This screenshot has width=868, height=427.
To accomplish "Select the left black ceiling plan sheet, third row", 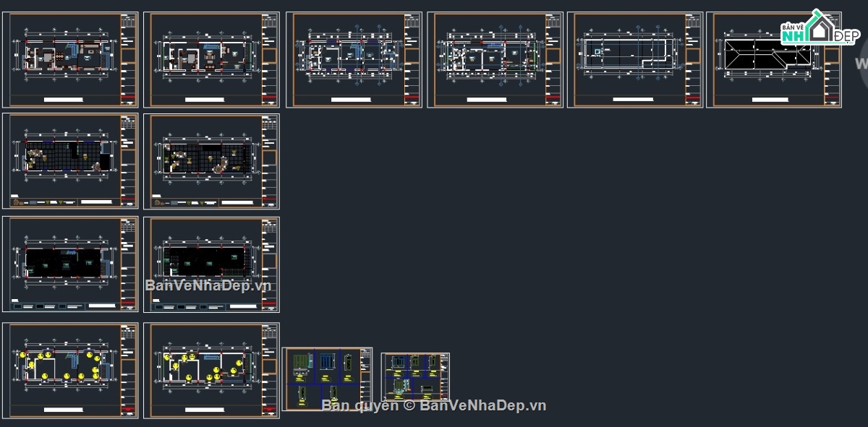I will tap(70, 264).
